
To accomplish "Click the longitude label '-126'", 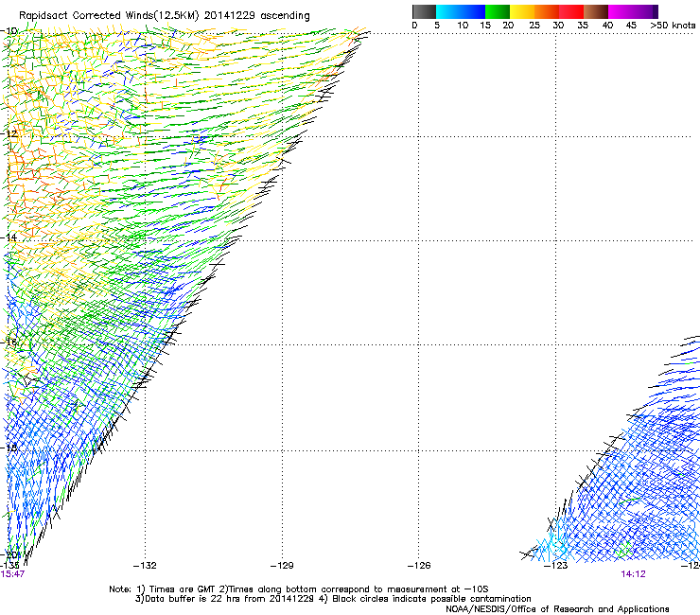I will (419, 566).
